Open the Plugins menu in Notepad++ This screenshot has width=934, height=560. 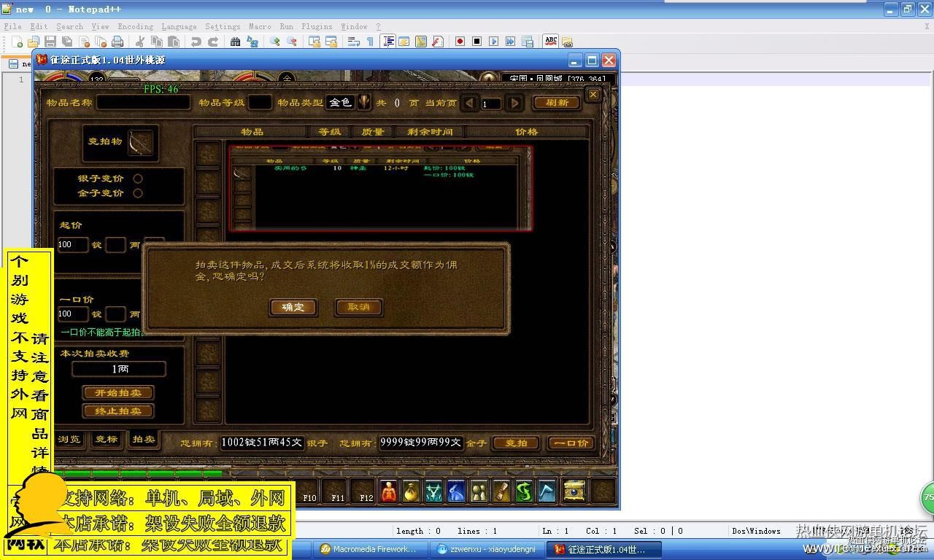coord(317,26)
